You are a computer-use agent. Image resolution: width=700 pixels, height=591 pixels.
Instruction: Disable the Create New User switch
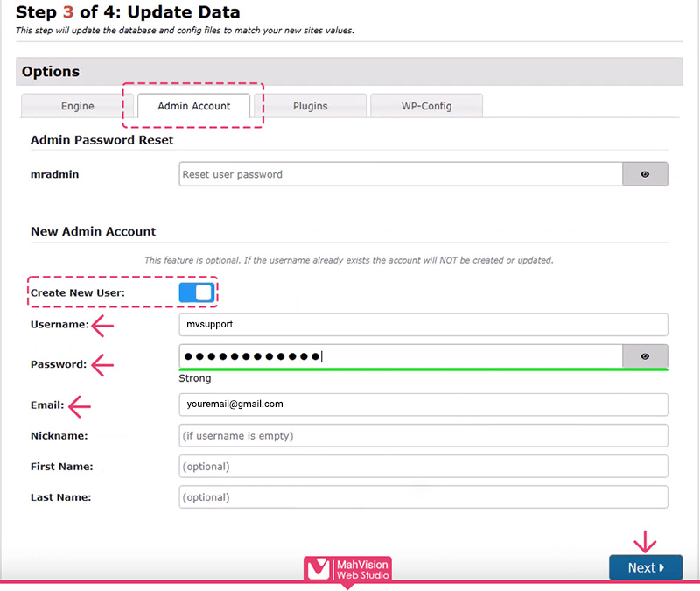(x=196, y=292)
